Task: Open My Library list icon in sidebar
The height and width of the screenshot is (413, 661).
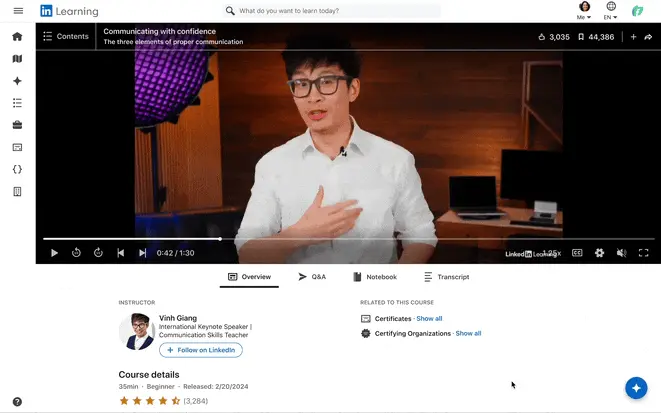Action: pos(17,103)
